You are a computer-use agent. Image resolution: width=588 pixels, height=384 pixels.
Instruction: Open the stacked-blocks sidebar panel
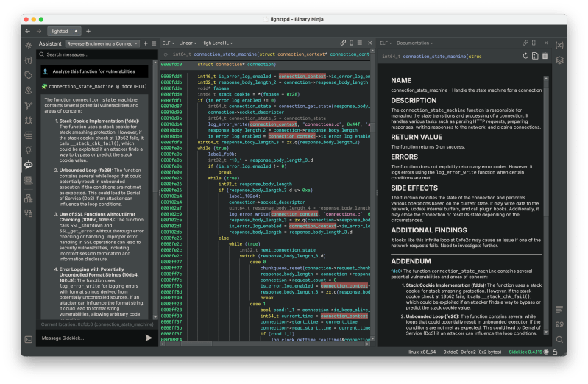[x=29, y=199]
